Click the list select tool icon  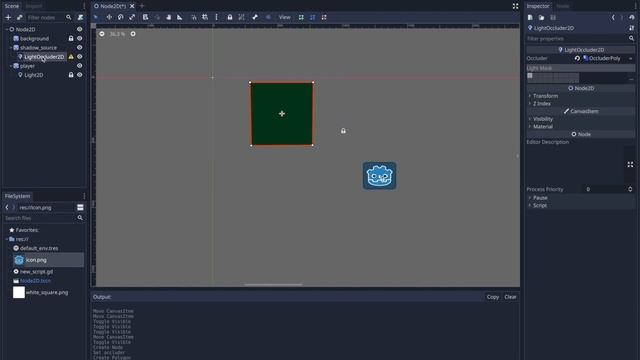[x=145, y=17]
